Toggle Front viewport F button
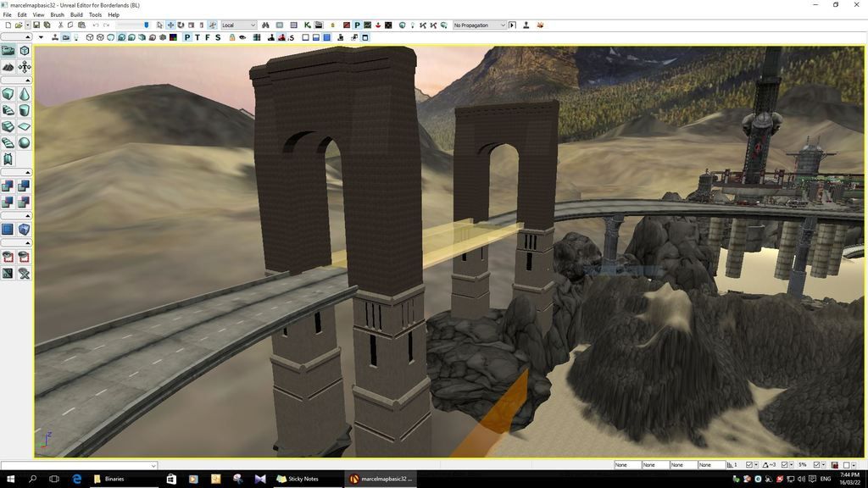This screenshot has width=868, height=488. [x=208, y=37]
